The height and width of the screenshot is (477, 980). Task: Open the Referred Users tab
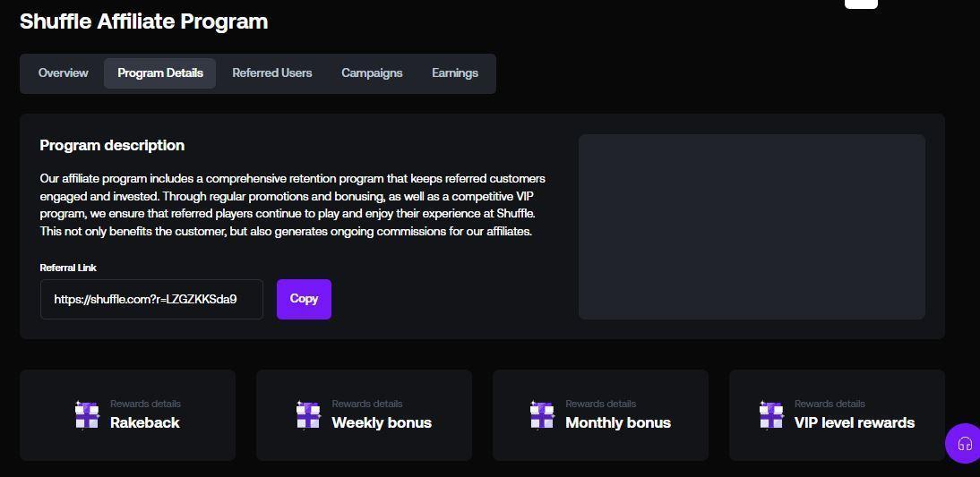tap(272, 73)
